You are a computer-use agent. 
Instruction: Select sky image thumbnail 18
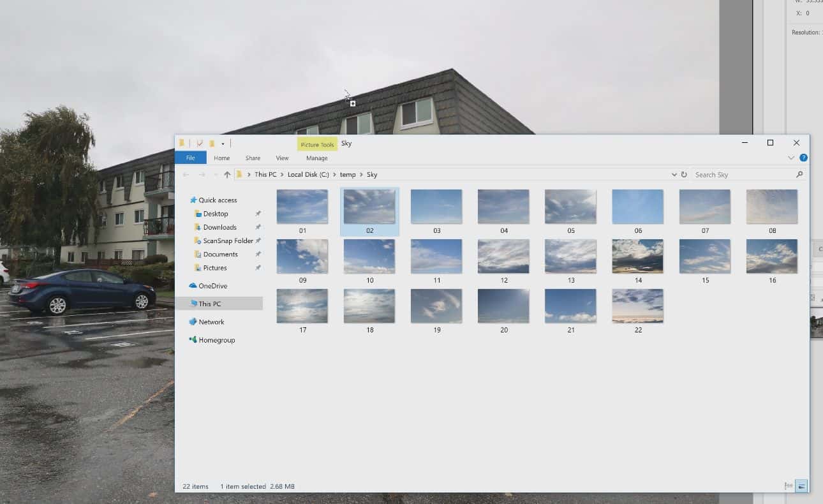(x=369, y=306)
